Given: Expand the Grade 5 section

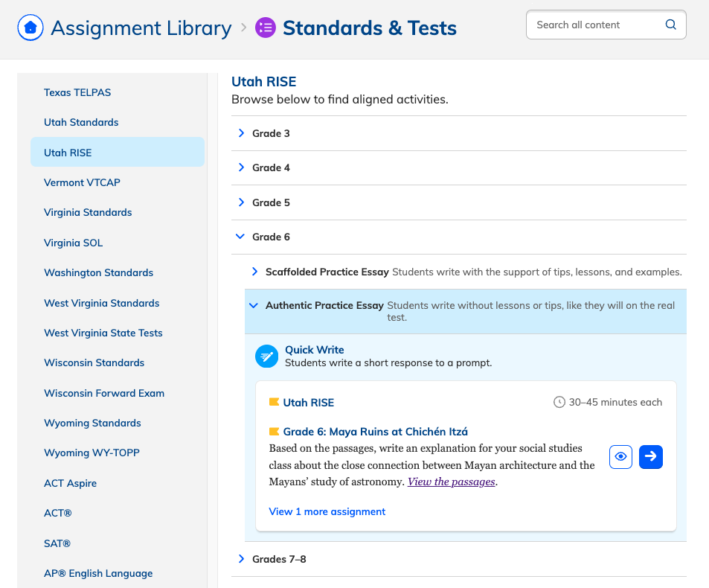Looking at the screenshot, I should click(x=459, y=202).
